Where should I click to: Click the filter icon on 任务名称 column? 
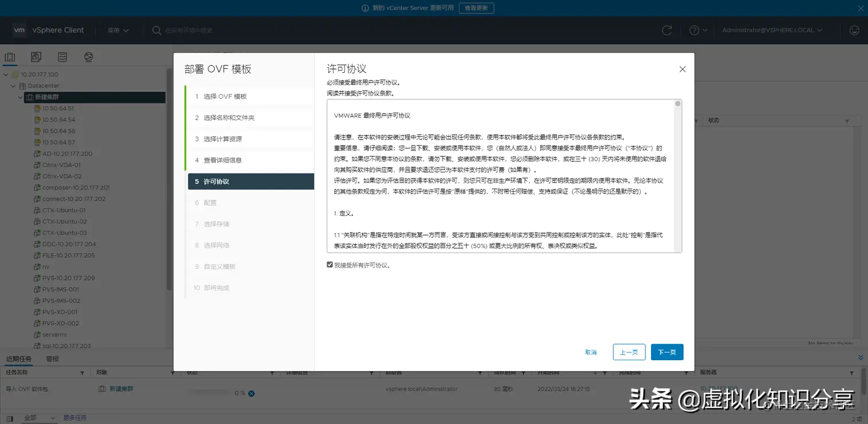click(82, 372)
